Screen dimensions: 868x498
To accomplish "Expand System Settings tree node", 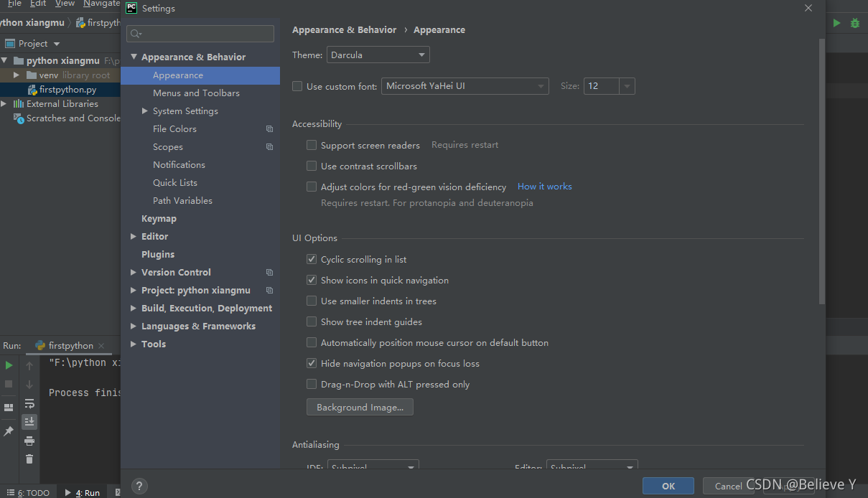I will click(145, 111).
